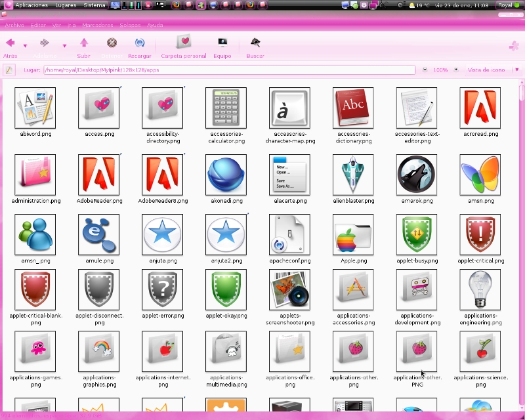Select the accessories-calculator.png icon
The height and width of the screenshot is (420, 525).
pyautogui.click(x=226, y=108)
